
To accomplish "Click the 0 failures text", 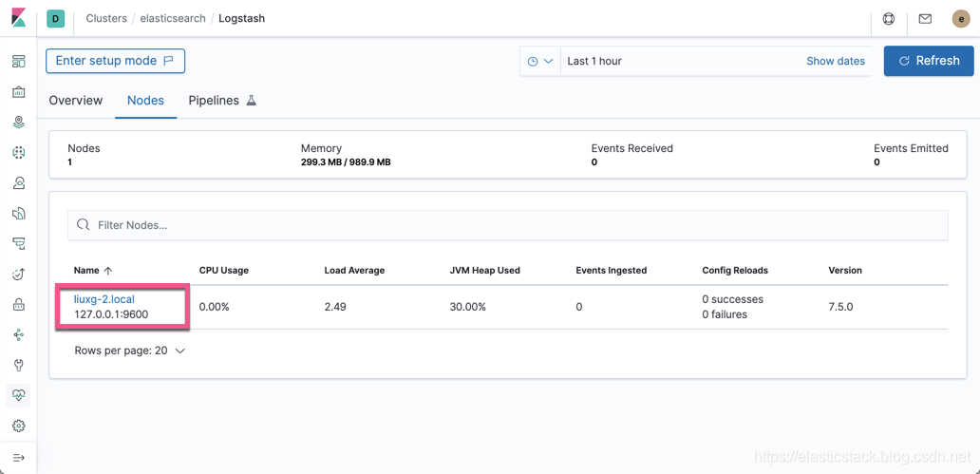I will pyautogui.click(x=725, y=313).
